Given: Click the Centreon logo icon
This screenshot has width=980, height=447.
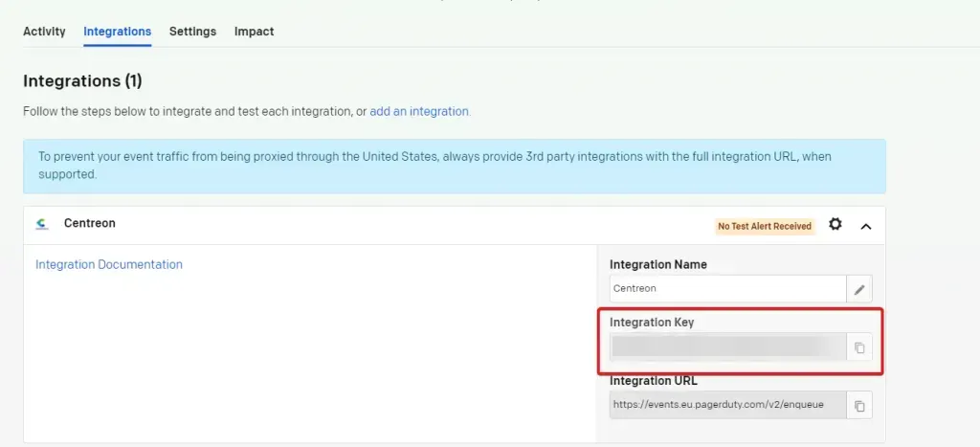Looking at the screenshot, I should (42, 224).
